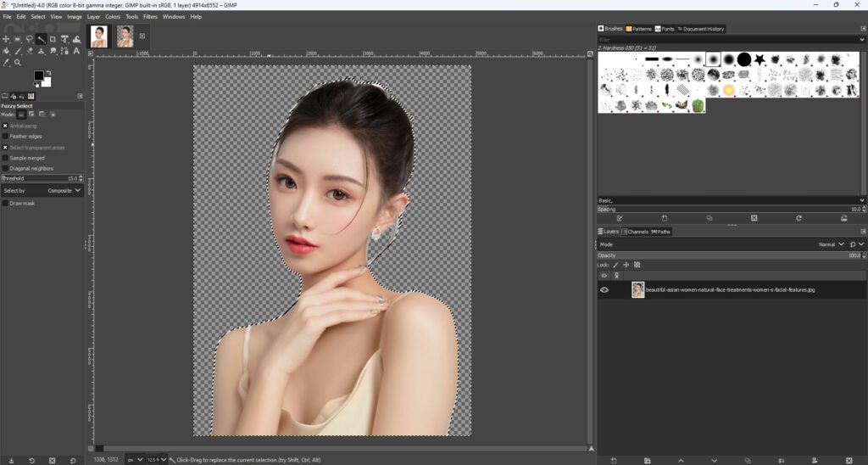Click restore tool preset icon in tool options
This screenshot has height=465, width=868.
pos(31,461)
